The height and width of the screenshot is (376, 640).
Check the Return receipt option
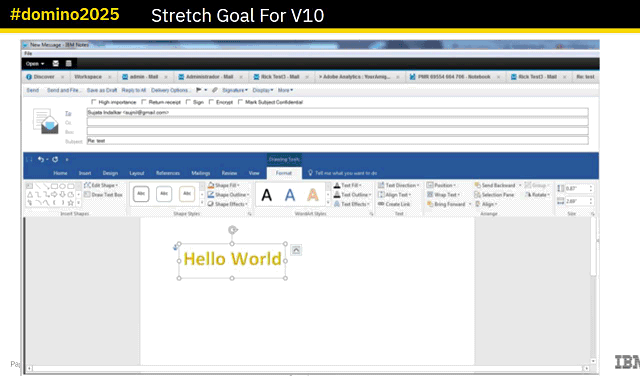pos(144,102)
